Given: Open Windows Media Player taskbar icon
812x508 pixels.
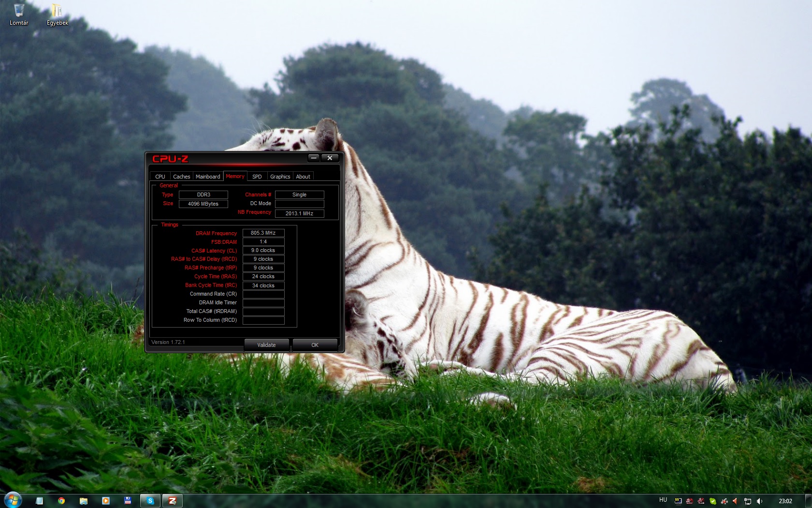Looking at the screenshot, I should point(106,501).
